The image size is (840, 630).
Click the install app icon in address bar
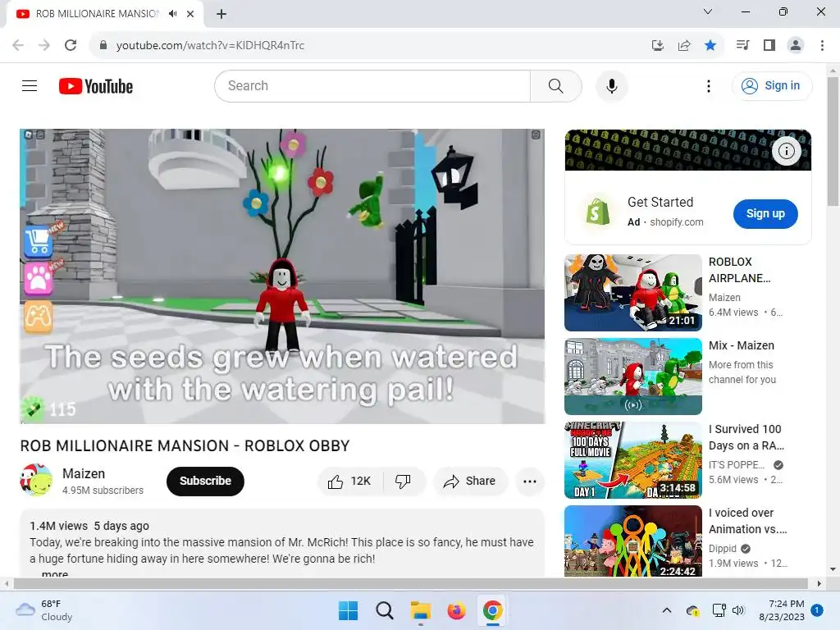point(657,46)
